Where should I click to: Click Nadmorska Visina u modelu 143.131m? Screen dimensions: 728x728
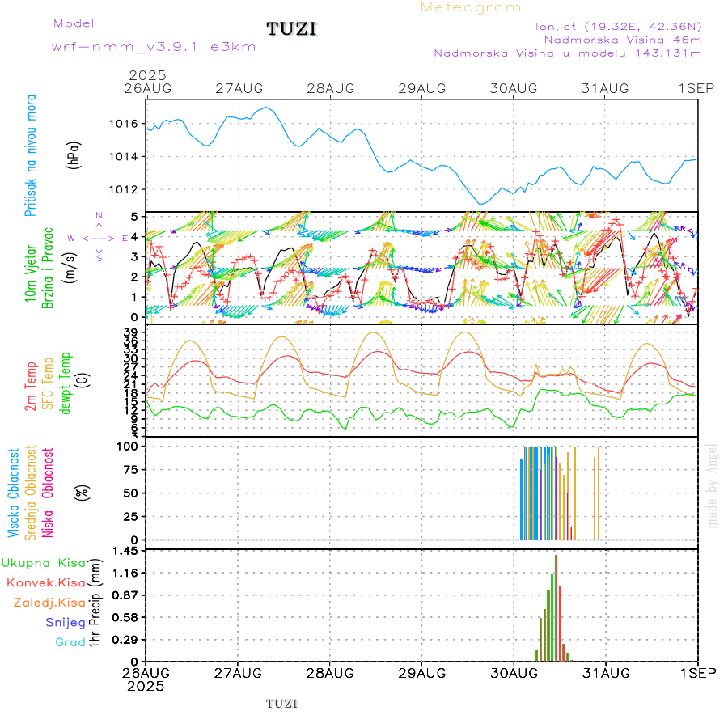(567, 53)
